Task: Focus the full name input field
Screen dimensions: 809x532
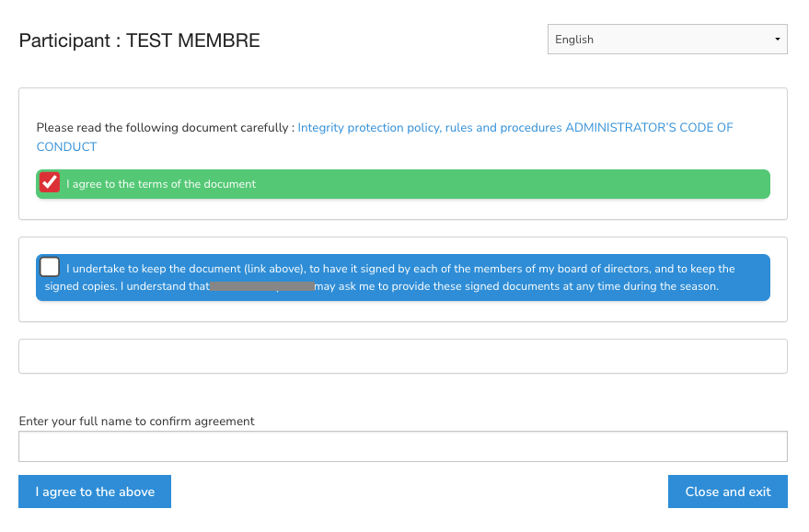Action: pyautogui.click(x=402, y=446)
